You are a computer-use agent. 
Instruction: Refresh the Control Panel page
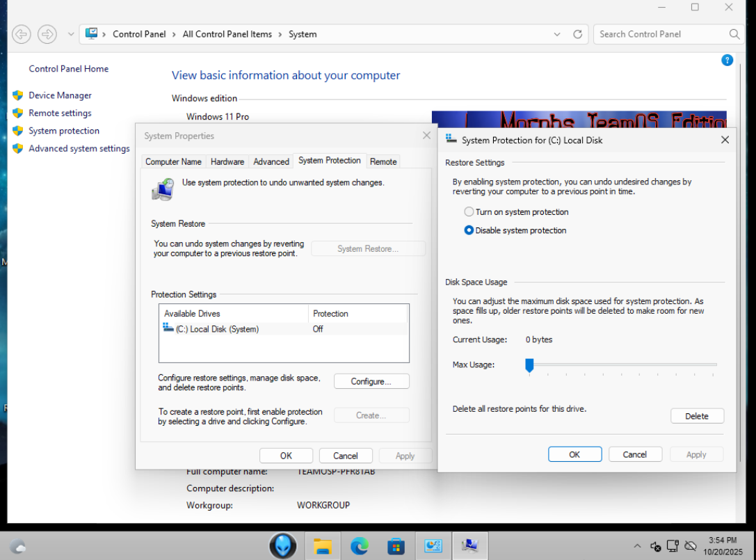click(x=578, y=34)
